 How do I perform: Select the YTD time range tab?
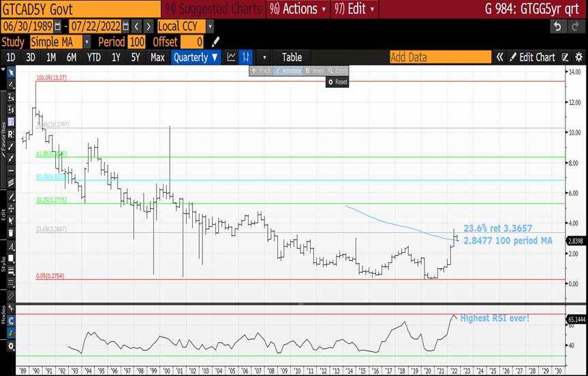point(94,57)
